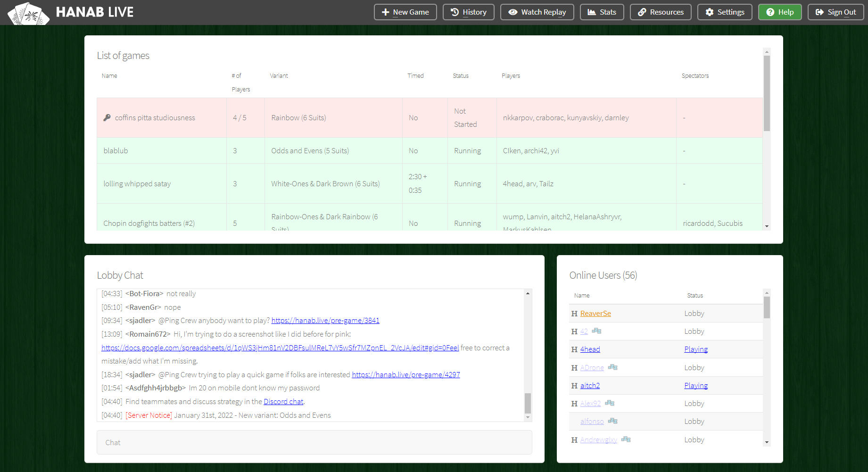Sign Out of the site
The height and width of the screenshot is (472, 868).
coord(836,12)
